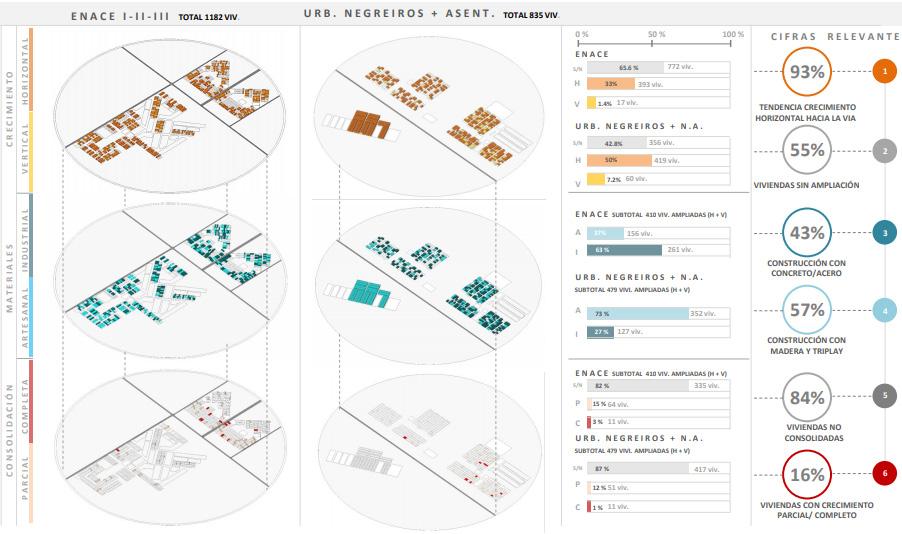This screenshot has width=902, height=534.
Task: Click the 63 % dark industrial bar
Action: (625, 250)
